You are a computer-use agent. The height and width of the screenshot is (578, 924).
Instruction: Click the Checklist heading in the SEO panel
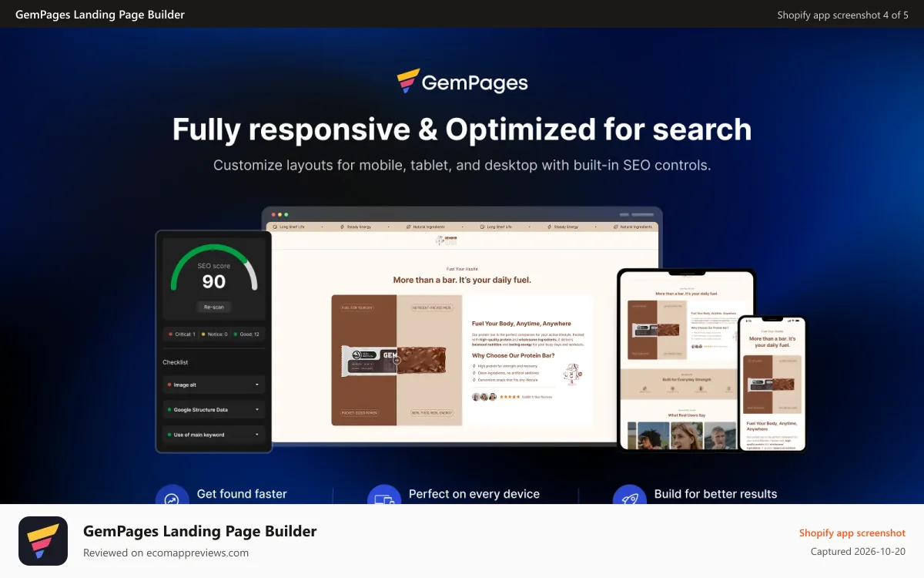click(x=175, y=362)
